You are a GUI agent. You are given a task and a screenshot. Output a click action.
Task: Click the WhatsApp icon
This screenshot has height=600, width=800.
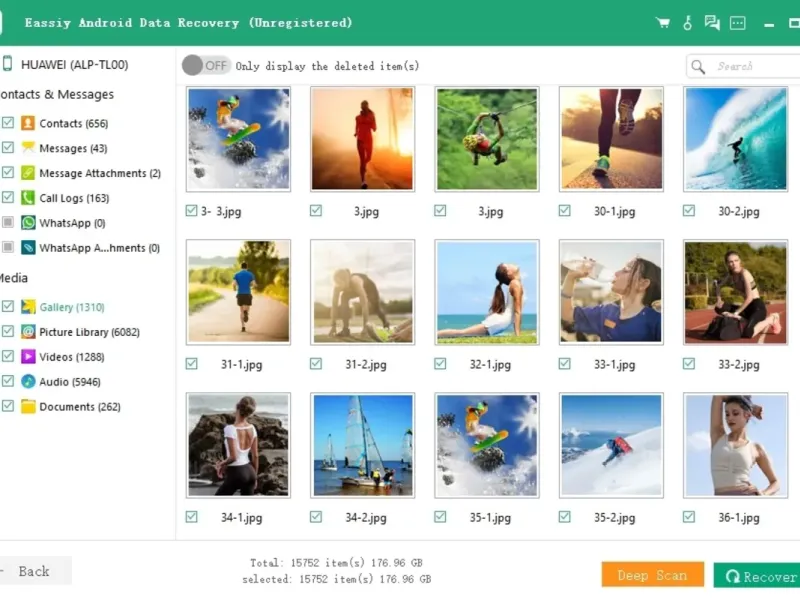(x=28, y=222)
